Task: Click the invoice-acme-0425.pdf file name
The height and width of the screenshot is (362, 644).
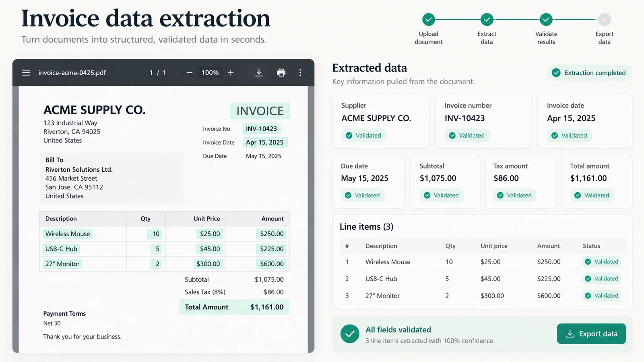Action: 72,73
